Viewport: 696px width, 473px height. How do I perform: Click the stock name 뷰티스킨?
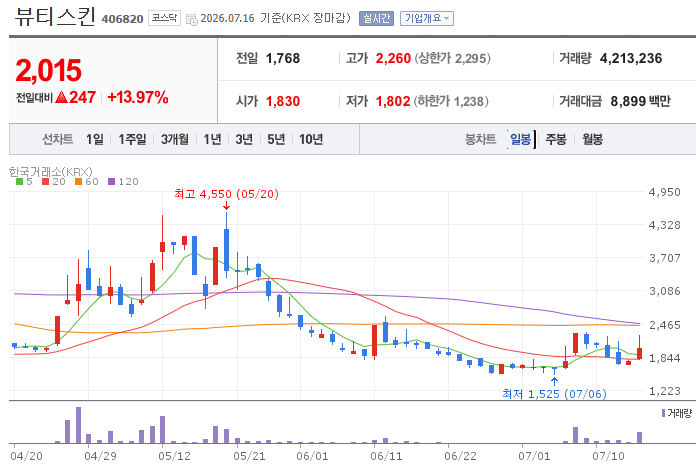click(55, 17)
